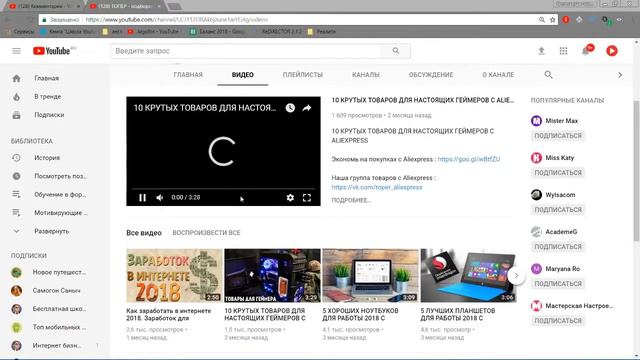Click the browser address bar URL
This screenshot has width=640, height=360.
click(177, 20)
